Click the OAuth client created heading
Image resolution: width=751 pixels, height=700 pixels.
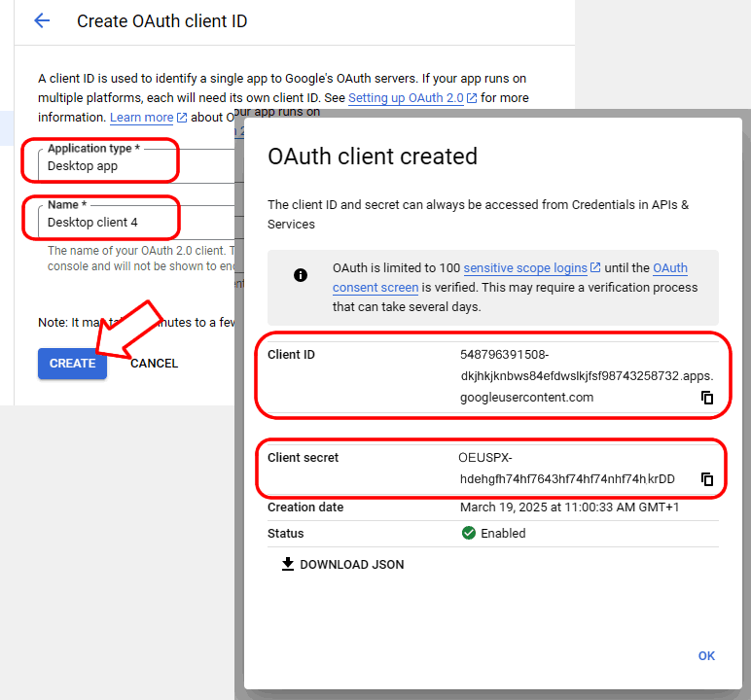(x=373, y=157)
